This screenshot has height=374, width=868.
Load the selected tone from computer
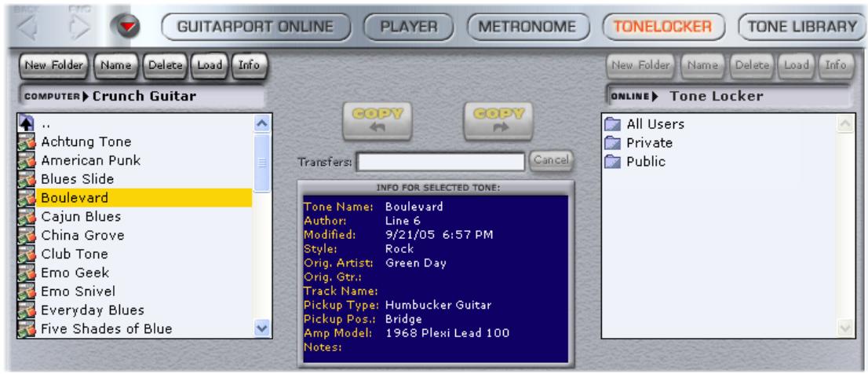coord(210,65)
